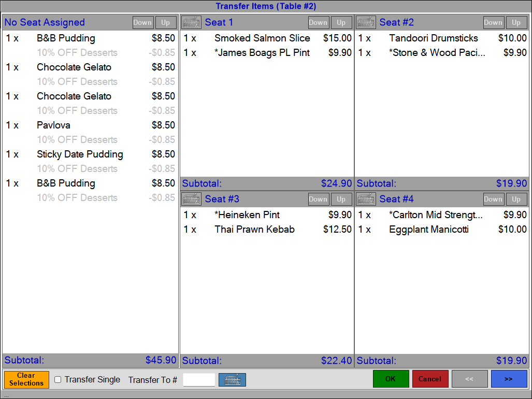Click Down in the Seat #4 header
This screenshot has width=532, height=399.
(x=494, y=199)
